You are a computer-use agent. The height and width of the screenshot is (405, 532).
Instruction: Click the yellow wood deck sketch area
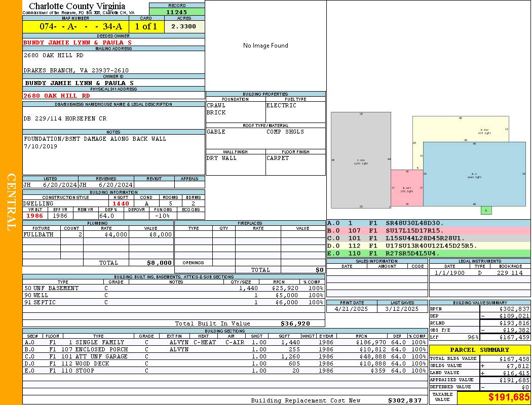pos(461,129)
